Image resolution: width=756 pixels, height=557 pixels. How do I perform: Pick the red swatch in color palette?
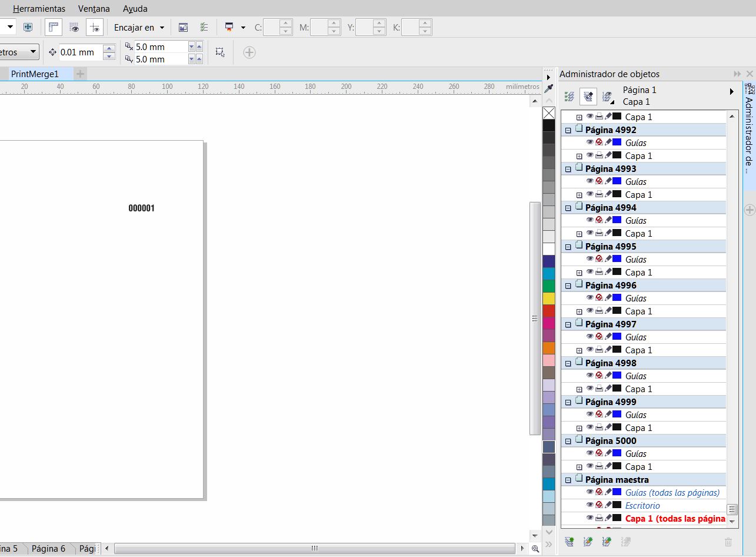(x=549, y=311)
